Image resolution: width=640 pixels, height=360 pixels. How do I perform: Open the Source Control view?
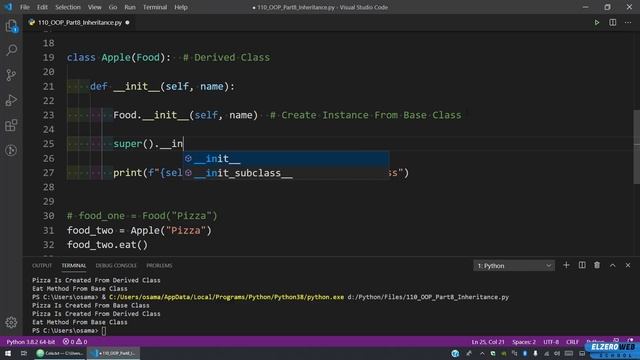(x=11, y=75)
